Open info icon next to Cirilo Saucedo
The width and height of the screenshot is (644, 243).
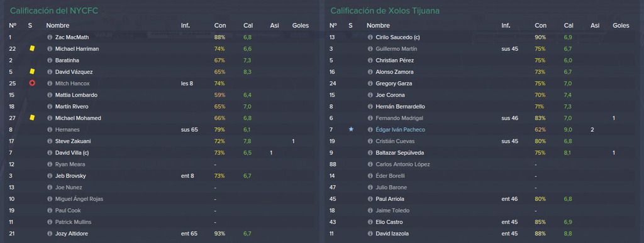[370, 37]
